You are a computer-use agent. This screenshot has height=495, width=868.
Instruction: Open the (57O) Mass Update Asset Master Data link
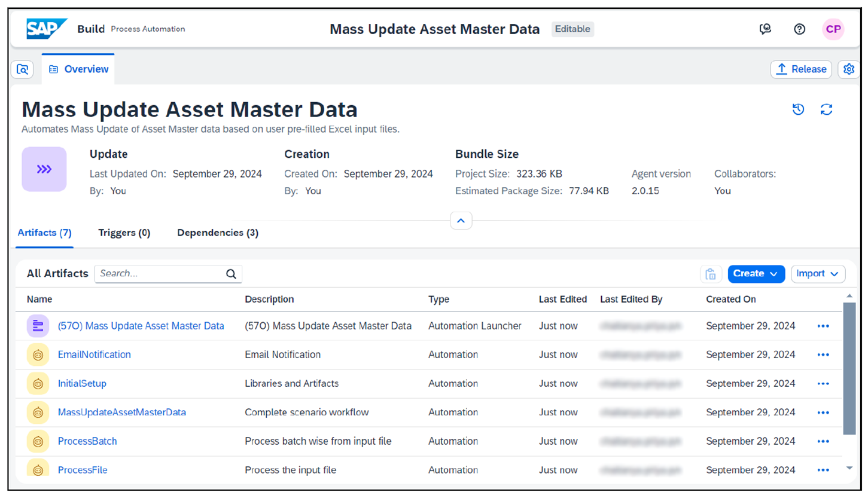point(141,326)
